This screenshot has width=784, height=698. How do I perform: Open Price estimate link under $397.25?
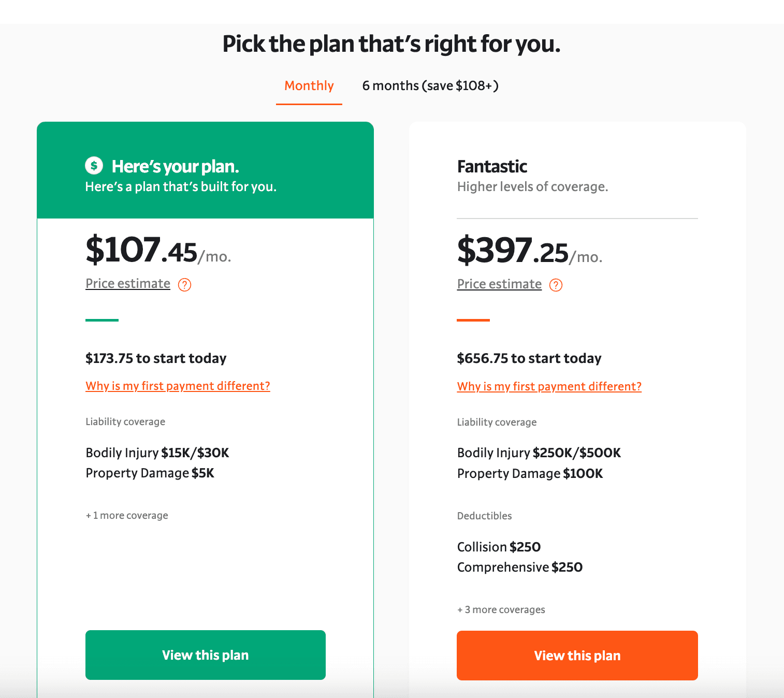(499, 284)
